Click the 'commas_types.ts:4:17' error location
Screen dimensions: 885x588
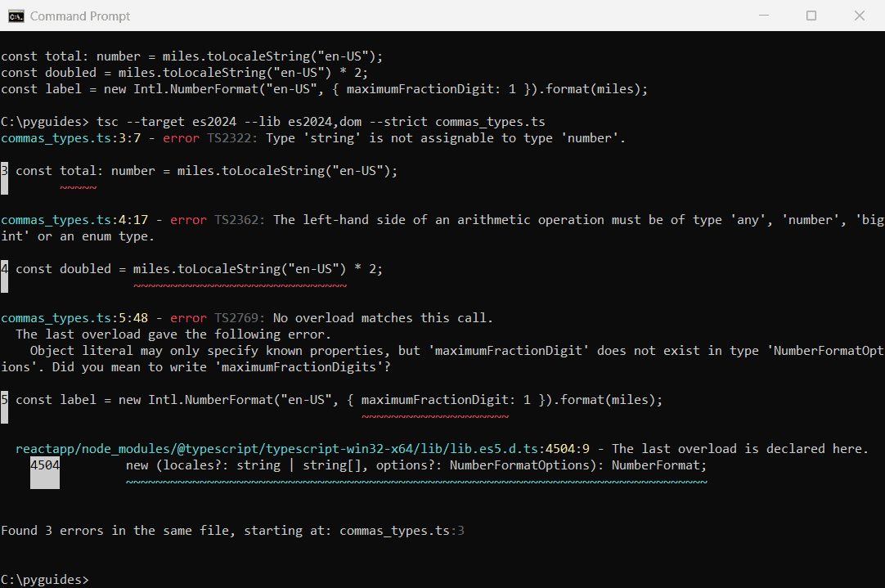pyautogui.click(x=74, y=220)
